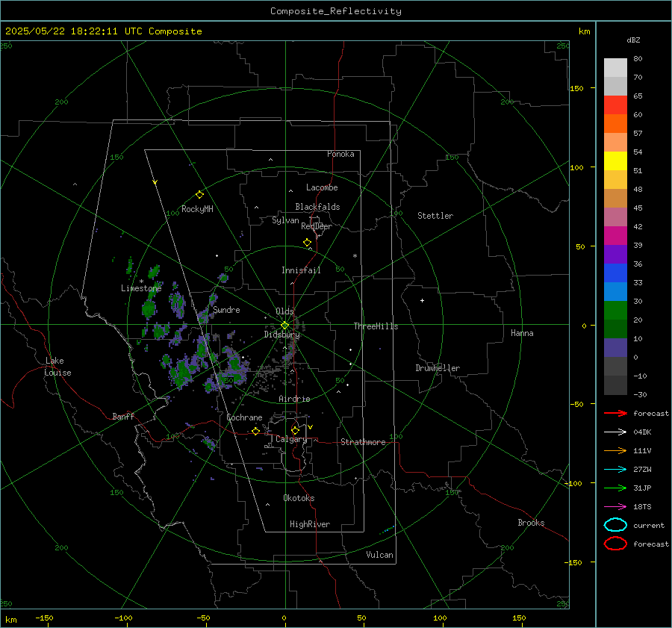Click the cyan current ellipse legend icon
The height and width of the screenshot is (628, 672).
(615, 525)
